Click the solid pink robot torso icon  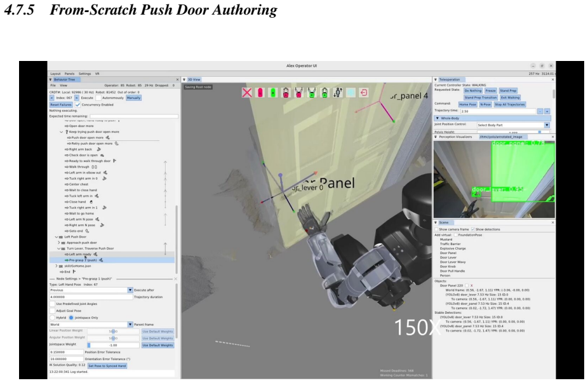coord(260,92)
